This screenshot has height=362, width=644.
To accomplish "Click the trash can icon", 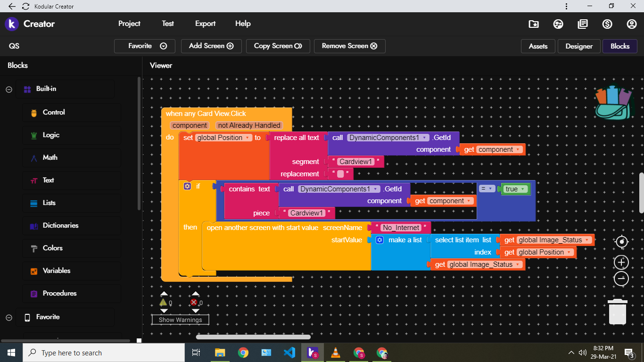I will click(x=617, y=312).
